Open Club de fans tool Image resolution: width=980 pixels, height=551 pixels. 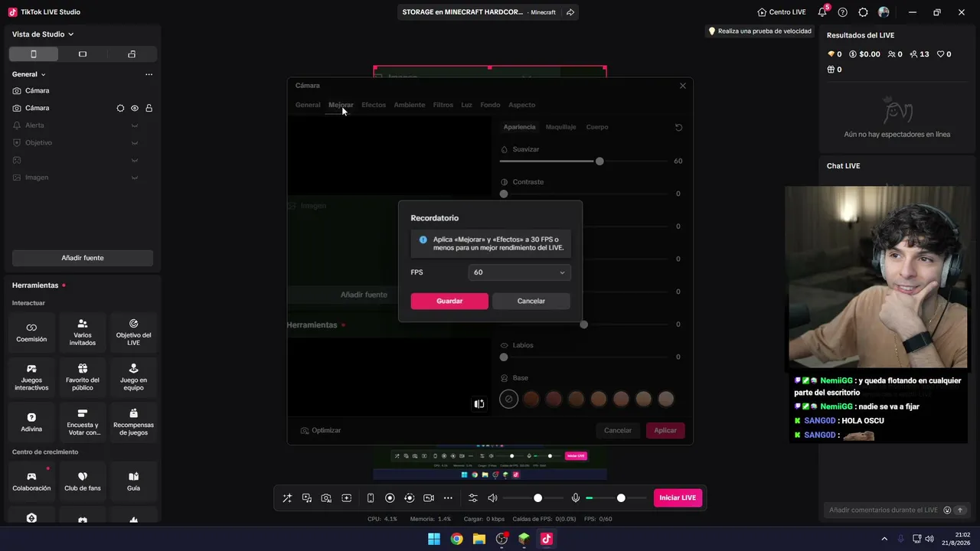pyautogui.click(x=83, y=481)
